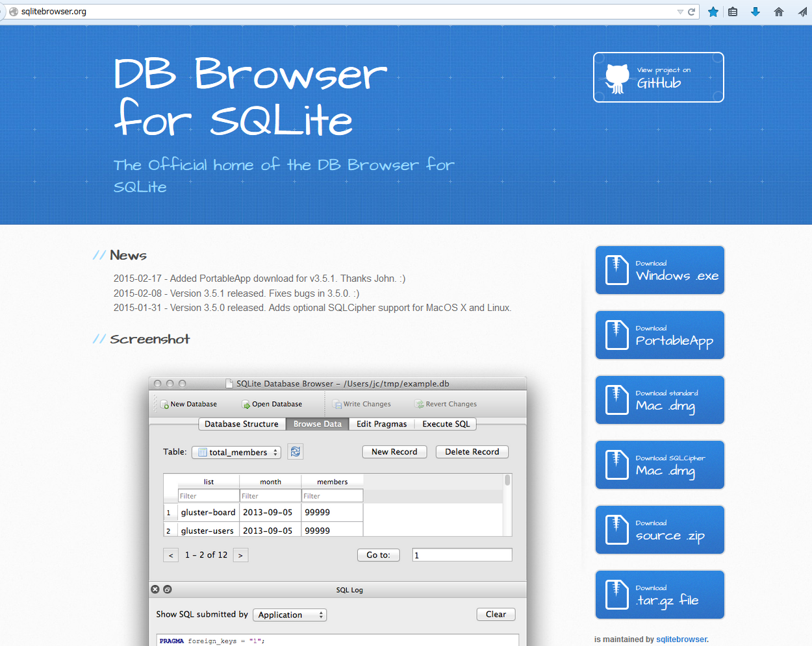812x646 pixels.
Task: Switch to the Database Structure tab
Action: 241,424
